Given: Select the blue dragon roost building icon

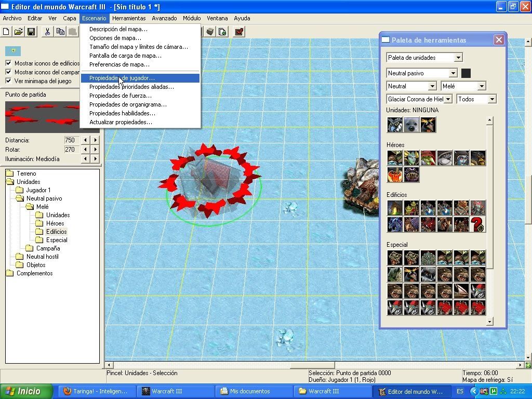Looking at the screenshot, I should point(395,224).
